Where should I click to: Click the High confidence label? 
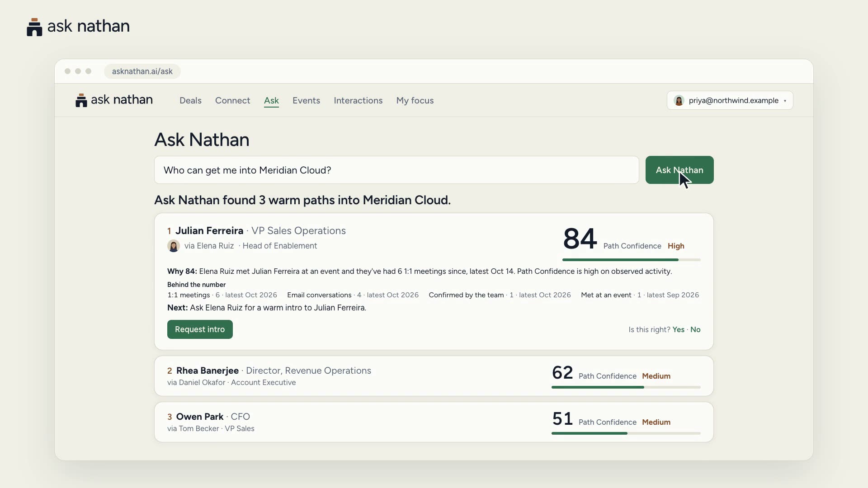pos(676,246)
